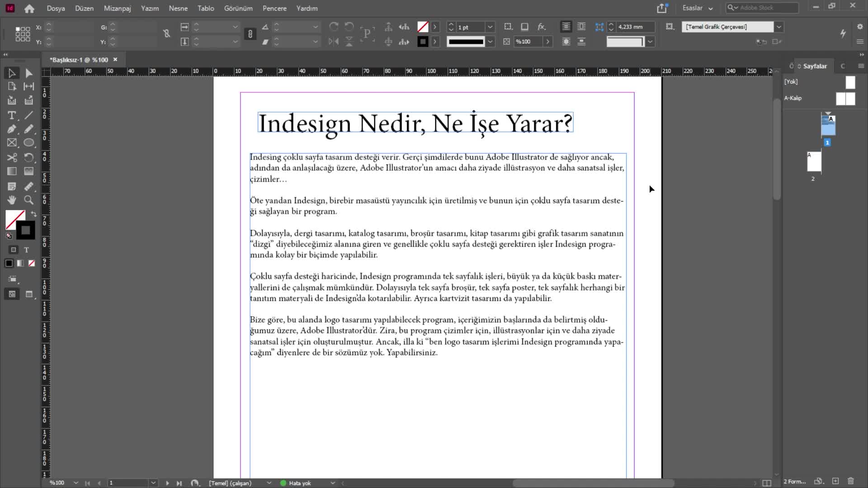
Task: Select the Line tool
Action: 29,115
